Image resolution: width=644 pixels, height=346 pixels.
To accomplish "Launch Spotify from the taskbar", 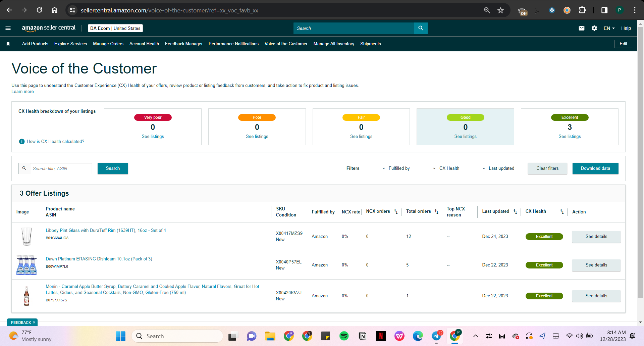I will 344,336.
